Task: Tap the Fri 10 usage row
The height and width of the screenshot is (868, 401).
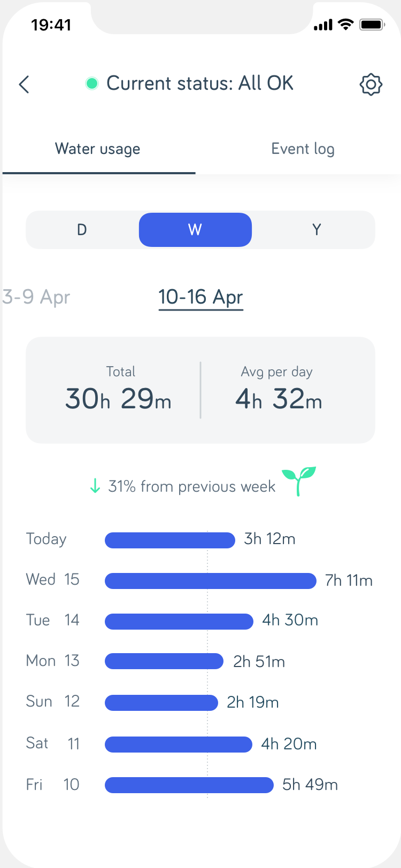Action: [189, 785]
